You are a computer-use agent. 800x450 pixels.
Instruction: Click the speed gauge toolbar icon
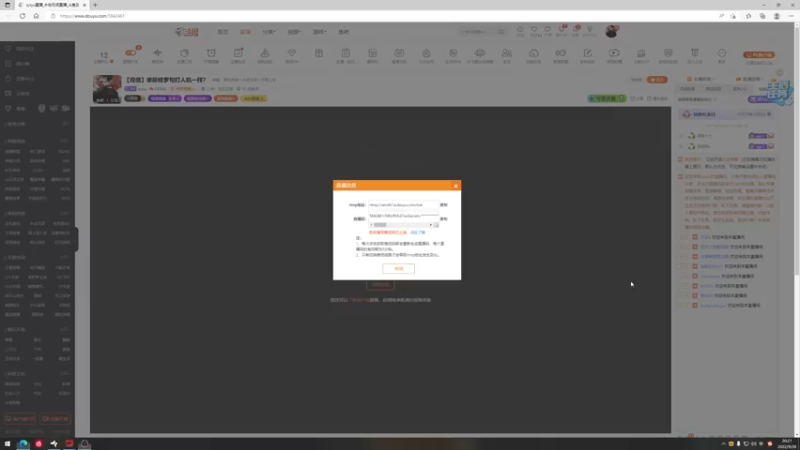pos(534,53)
